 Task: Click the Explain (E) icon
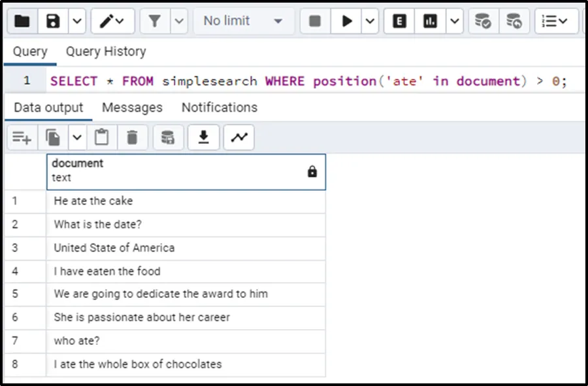(399, 22)
